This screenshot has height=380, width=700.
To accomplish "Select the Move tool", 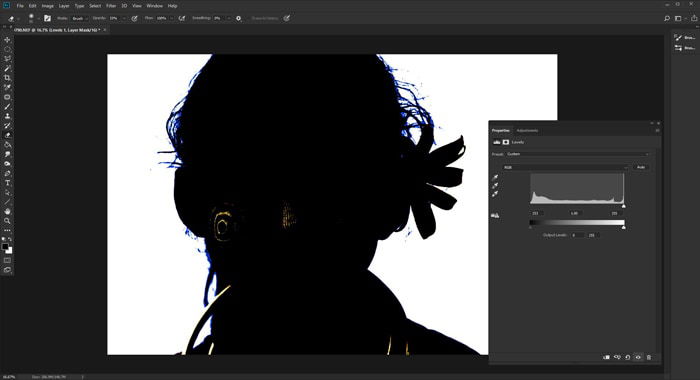I will (x=7, y=40).
